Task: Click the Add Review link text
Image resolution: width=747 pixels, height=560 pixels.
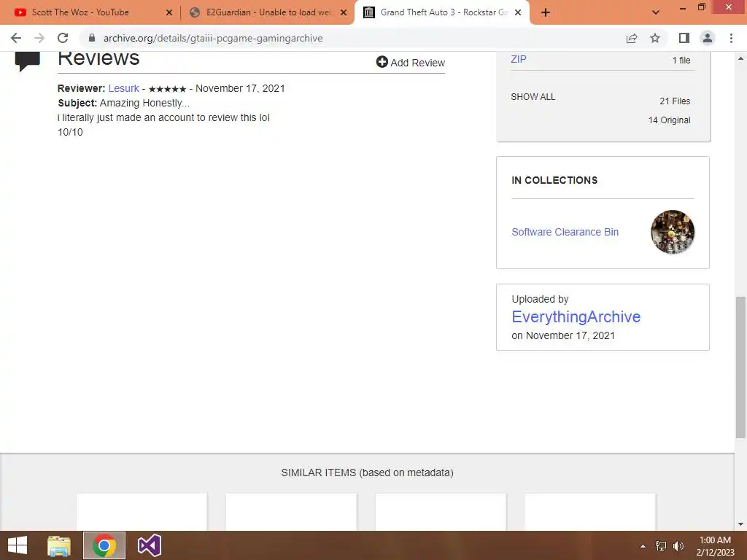Action: click(x=418, y=63)
